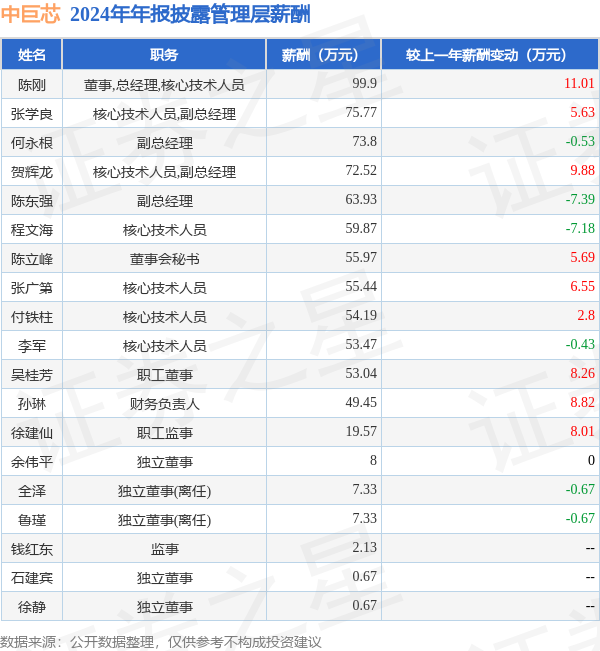Select the name 李军
Image resolution: width=600 pixels, height=651 pixels.
pos(32,346)
